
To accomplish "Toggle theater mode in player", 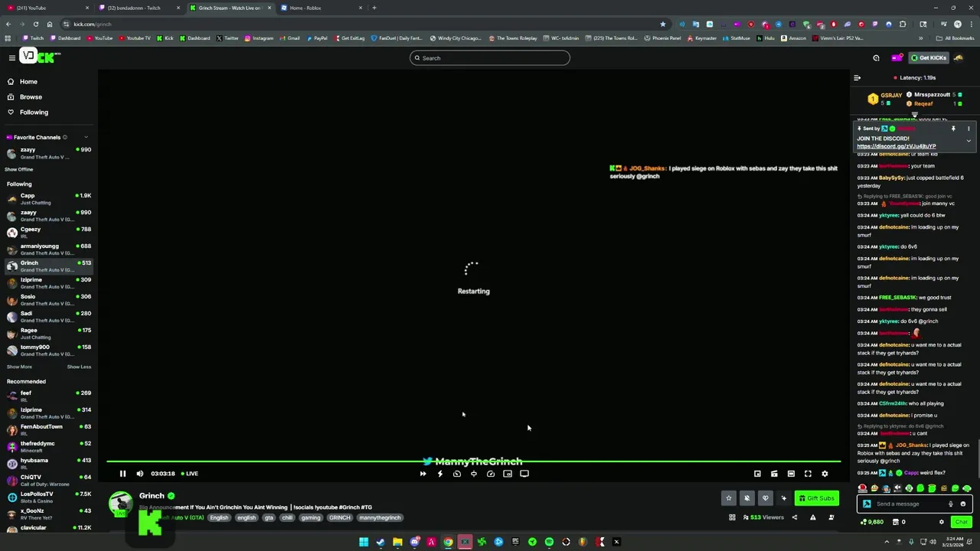I will click(791, 474).
